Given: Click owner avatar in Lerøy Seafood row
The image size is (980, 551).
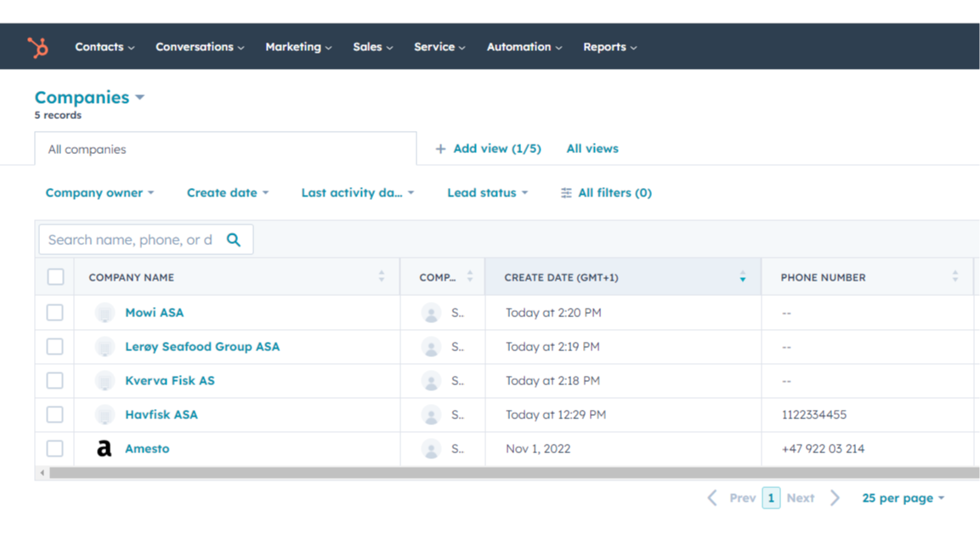Looking at the screenshot, I should 431,346.
